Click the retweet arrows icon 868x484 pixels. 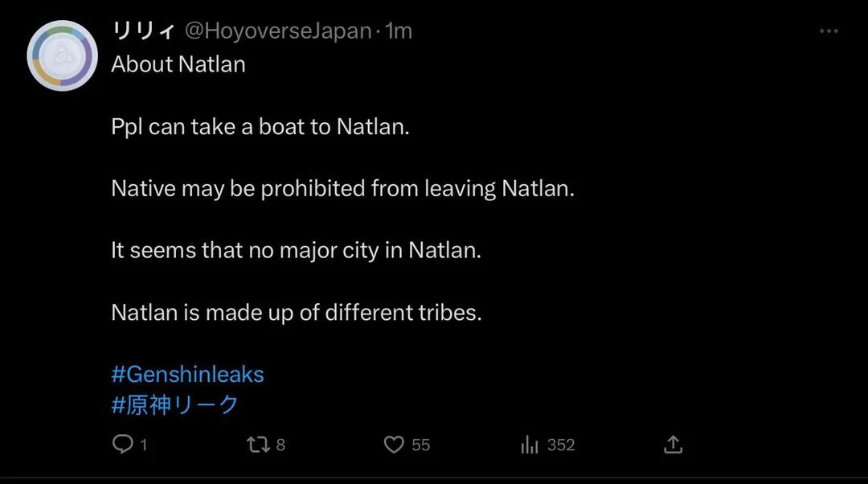coord(258,444)
